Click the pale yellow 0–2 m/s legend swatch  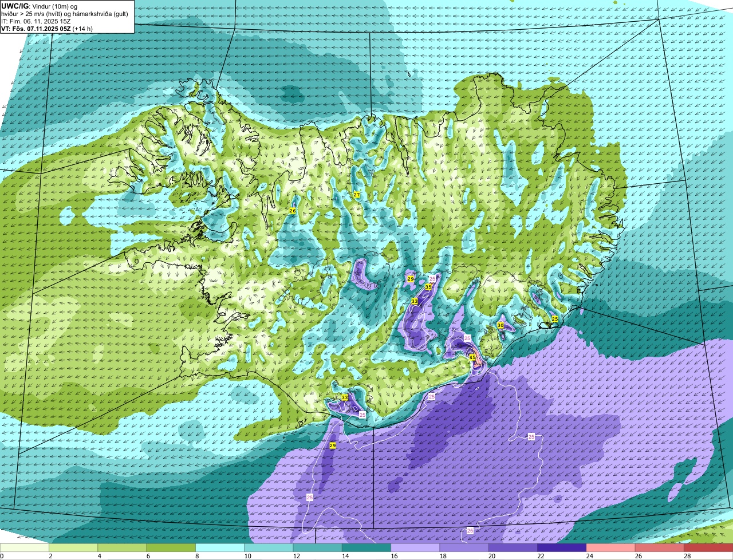pos(25,547)
